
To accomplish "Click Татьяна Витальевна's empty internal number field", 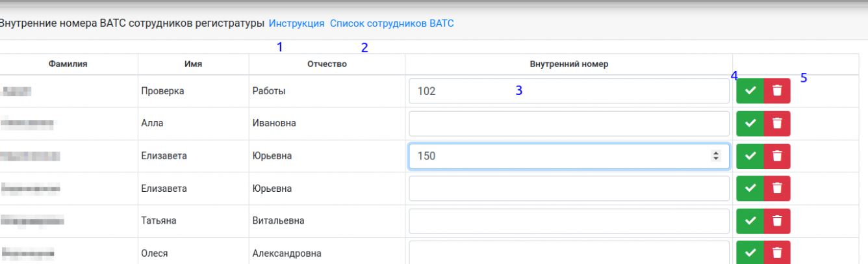I will click(568, 221).
